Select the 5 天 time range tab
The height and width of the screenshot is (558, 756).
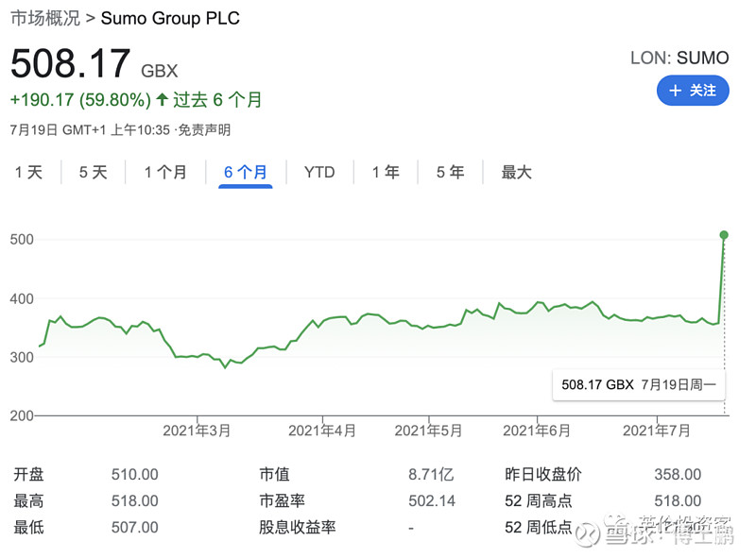click(x=93, y=172)
